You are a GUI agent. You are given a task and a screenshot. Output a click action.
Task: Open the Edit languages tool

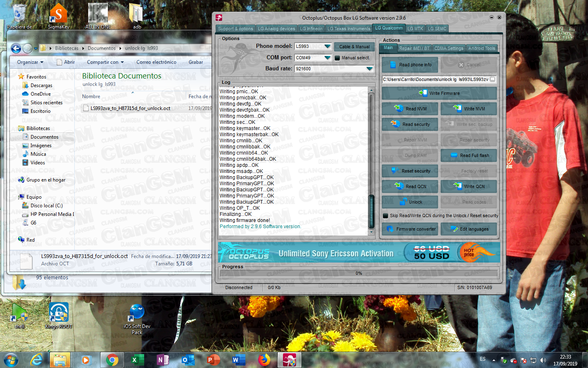469,229
